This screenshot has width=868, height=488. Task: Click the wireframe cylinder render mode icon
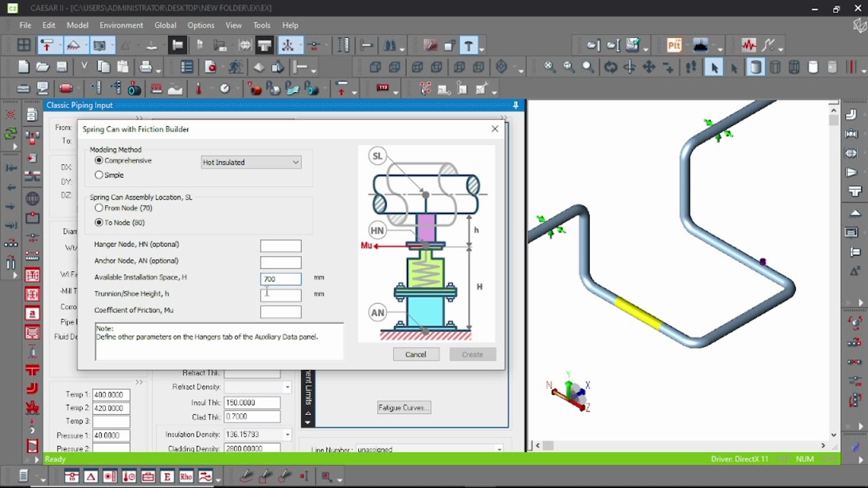[x=775, y=67]
